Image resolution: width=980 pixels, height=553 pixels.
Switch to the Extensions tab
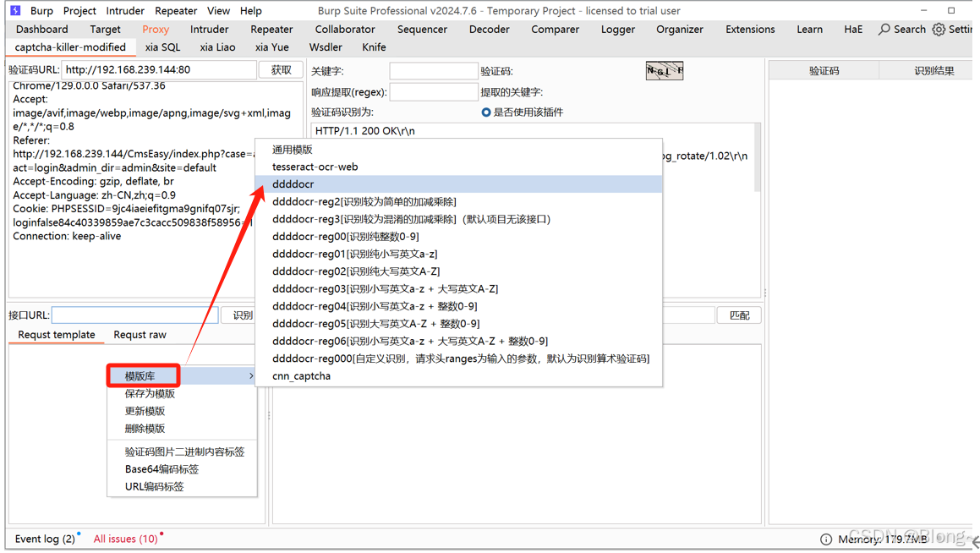tap(750, 30)
